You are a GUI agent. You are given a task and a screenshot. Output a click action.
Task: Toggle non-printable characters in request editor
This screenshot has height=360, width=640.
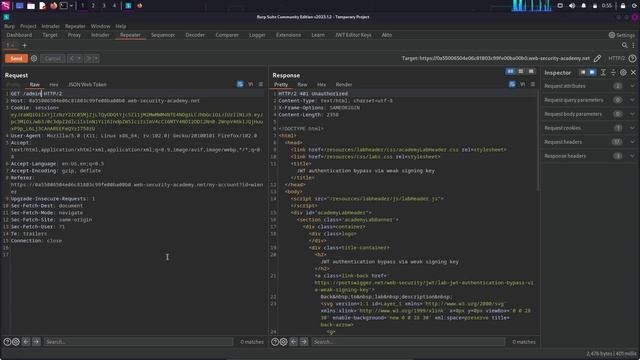click(x=251, y=84)
